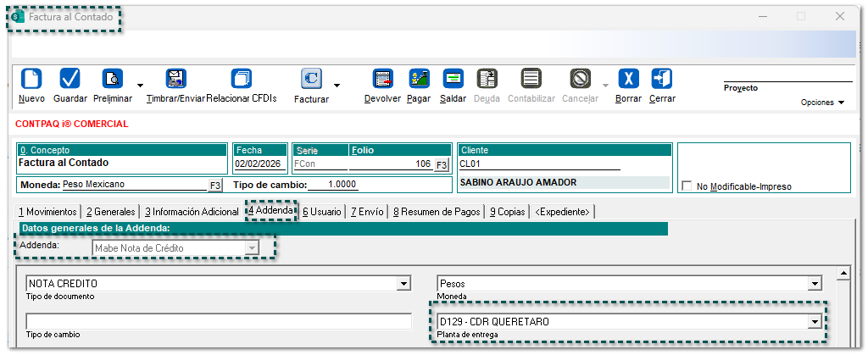Open Preliminar print preview

[x=112, y=80]
